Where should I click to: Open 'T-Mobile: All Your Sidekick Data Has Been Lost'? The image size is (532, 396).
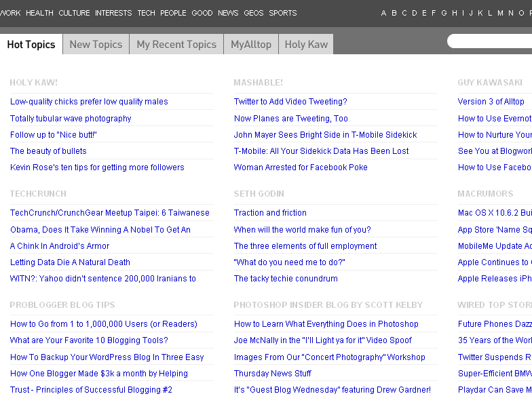point(322,151)
